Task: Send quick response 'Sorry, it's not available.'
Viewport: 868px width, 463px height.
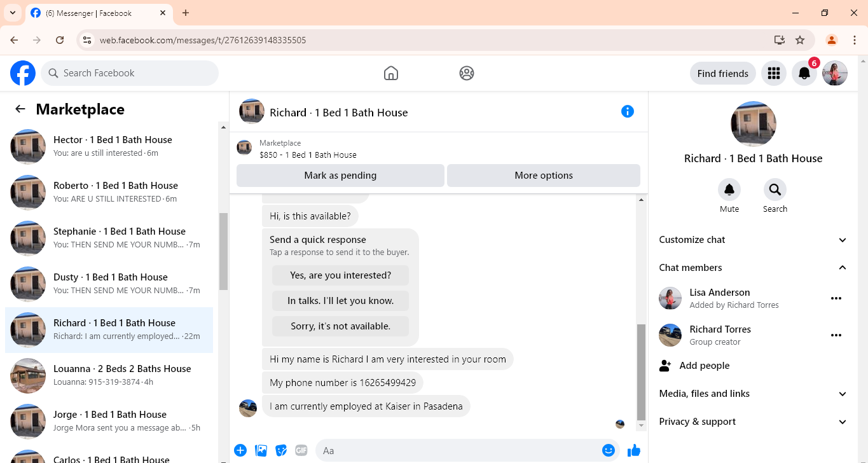Action: (341, 326)
